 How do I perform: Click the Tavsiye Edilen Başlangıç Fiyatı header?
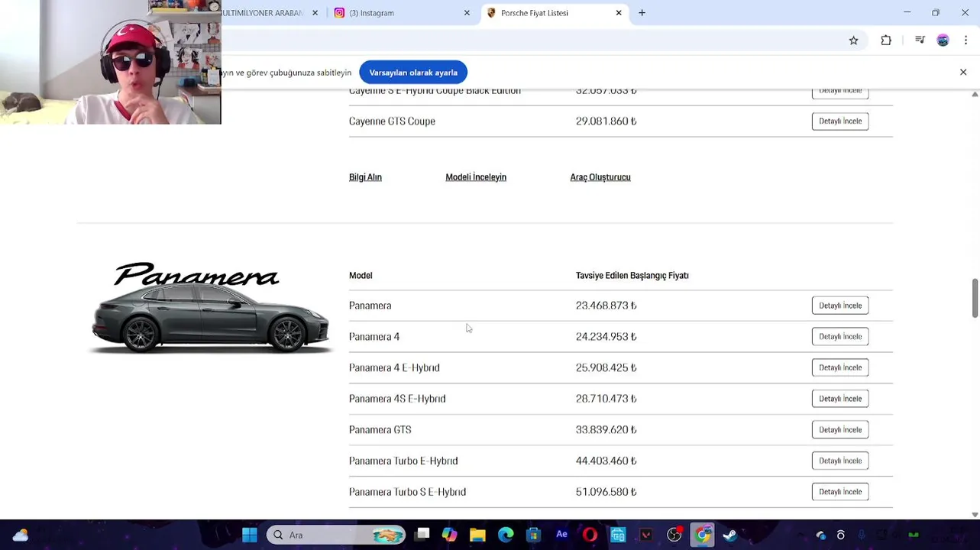[632, 276]
